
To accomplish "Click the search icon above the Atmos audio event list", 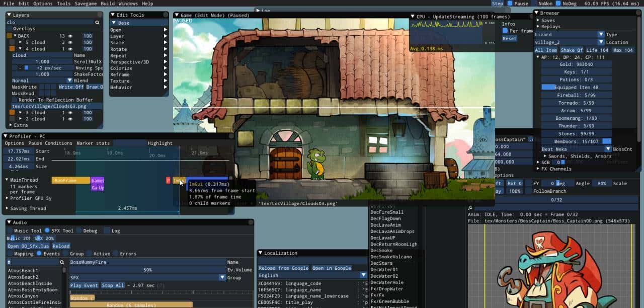I will tap(61, 262).
